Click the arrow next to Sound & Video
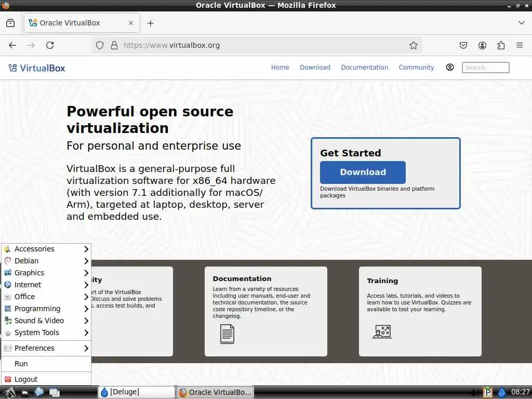 coord(86,321)
